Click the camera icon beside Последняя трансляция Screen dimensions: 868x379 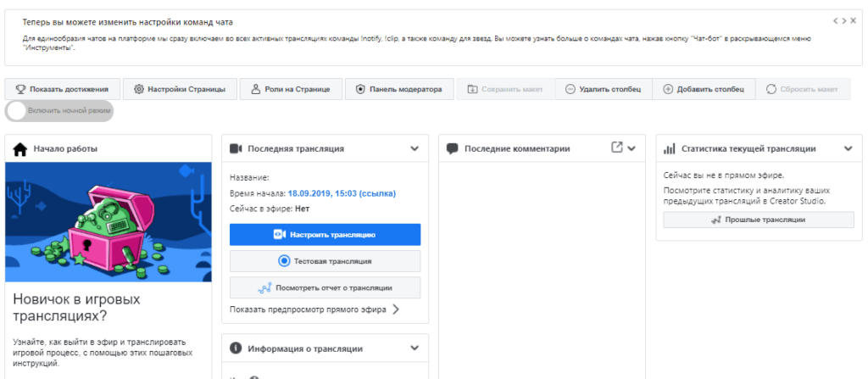[x=236, y=148]
